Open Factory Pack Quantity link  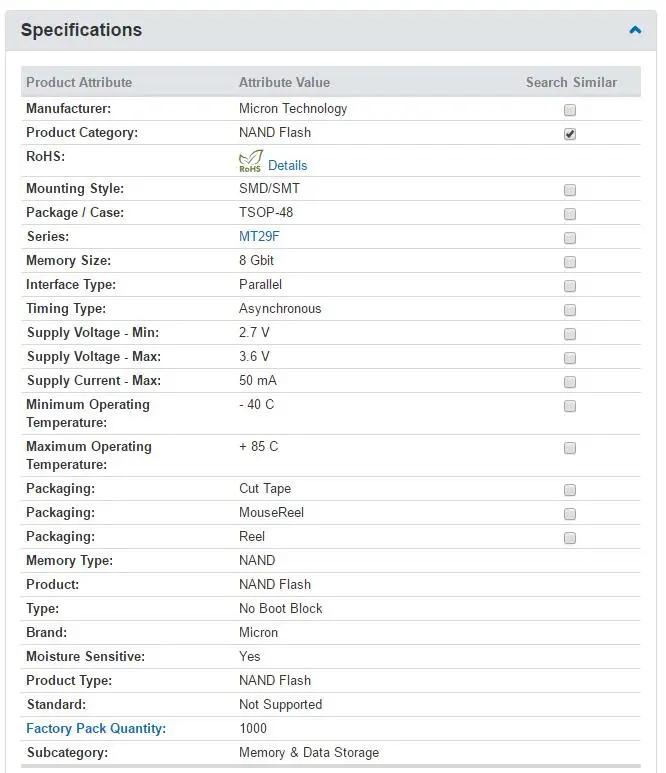[x=96, y=729]
